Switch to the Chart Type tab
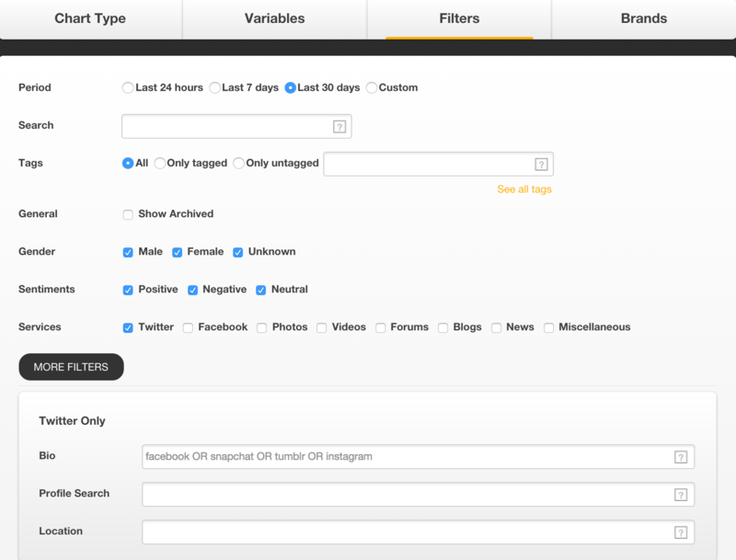Viewport: 736px width, 560px height. tap(90, 18)
